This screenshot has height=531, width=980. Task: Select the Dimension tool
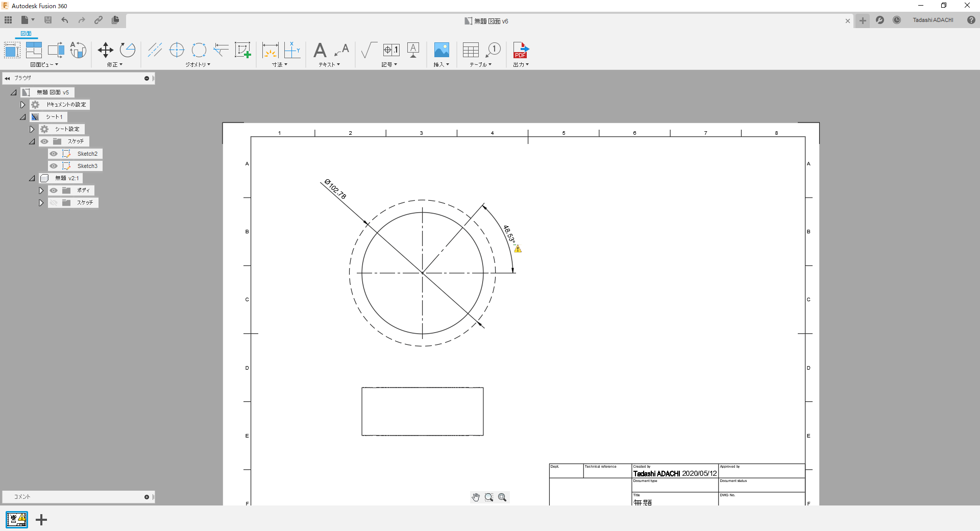(x=270, y=50)
